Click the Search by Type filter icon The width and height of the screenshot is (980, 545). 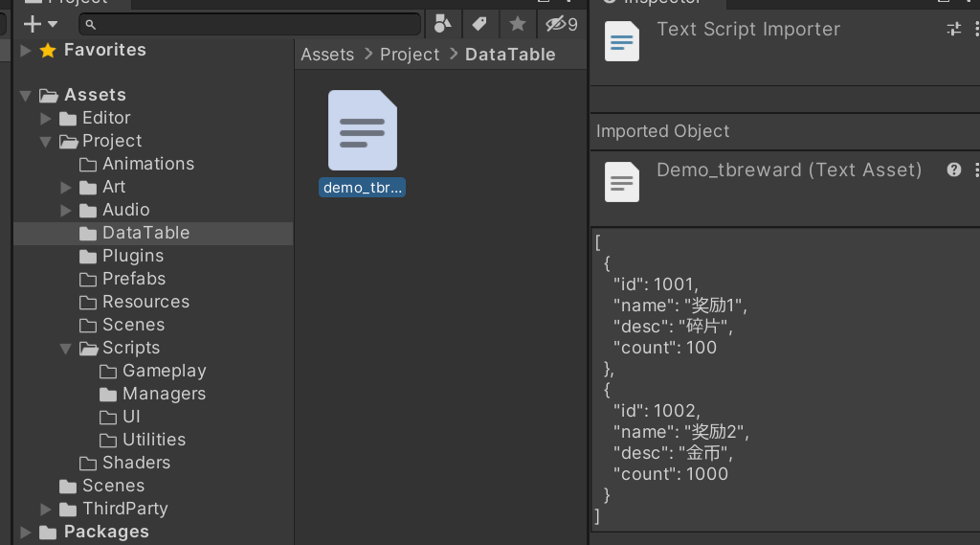point(442,24)
